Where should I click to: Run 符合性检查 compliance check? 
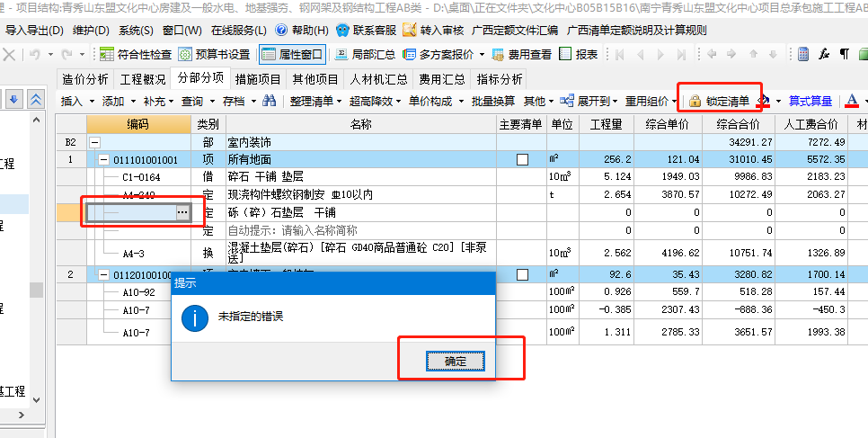pyautogui.click(x=137, y=54)
